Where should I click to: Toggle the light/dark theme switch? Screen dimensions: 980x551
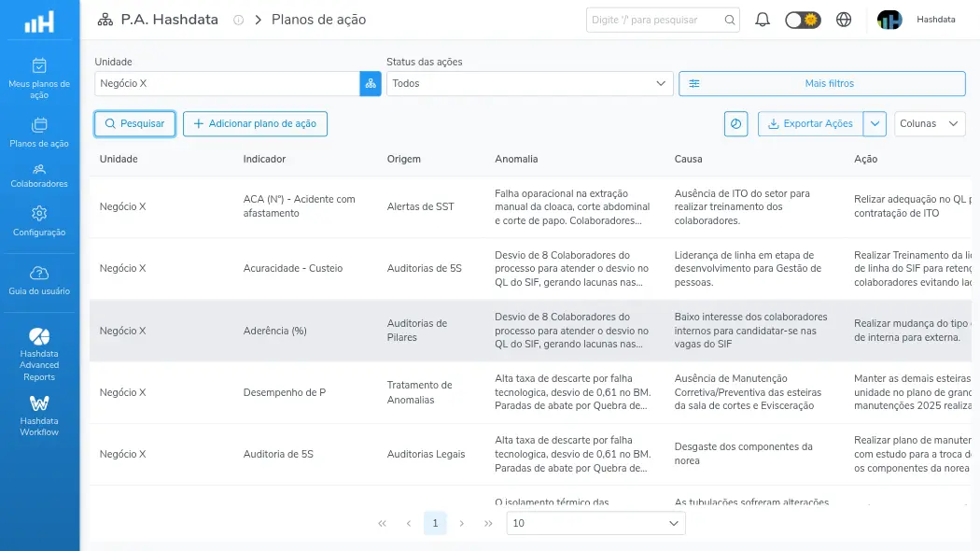(803, 20)
